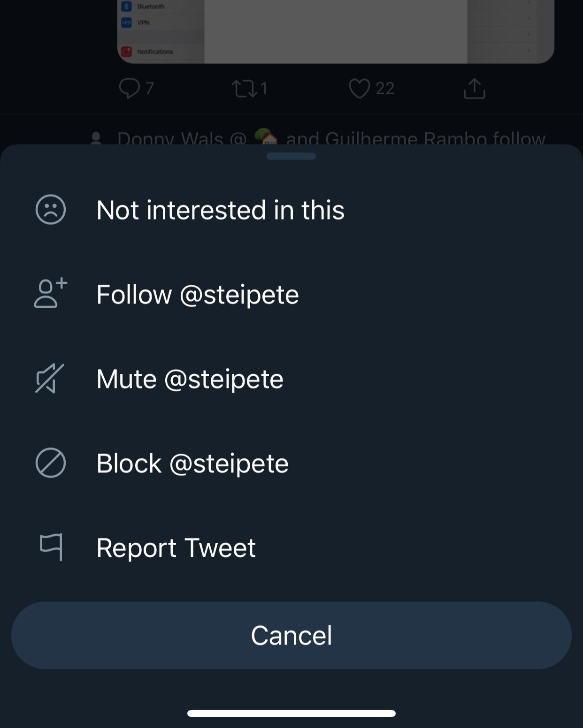The height and width of the screenshot is (728, 583).
Task: Tap "Donny Wals and Guilherme Rambo follow" text
Action: click(x=331, y=138)
